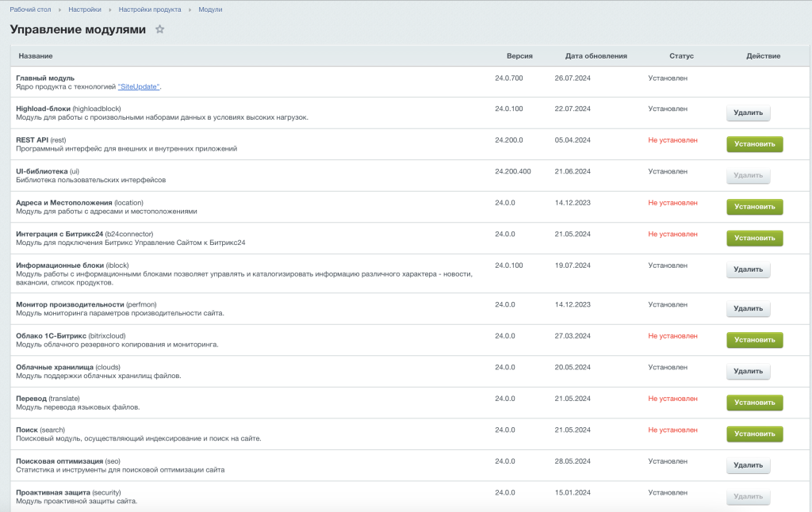Install the Перевод module

point(755,403)
